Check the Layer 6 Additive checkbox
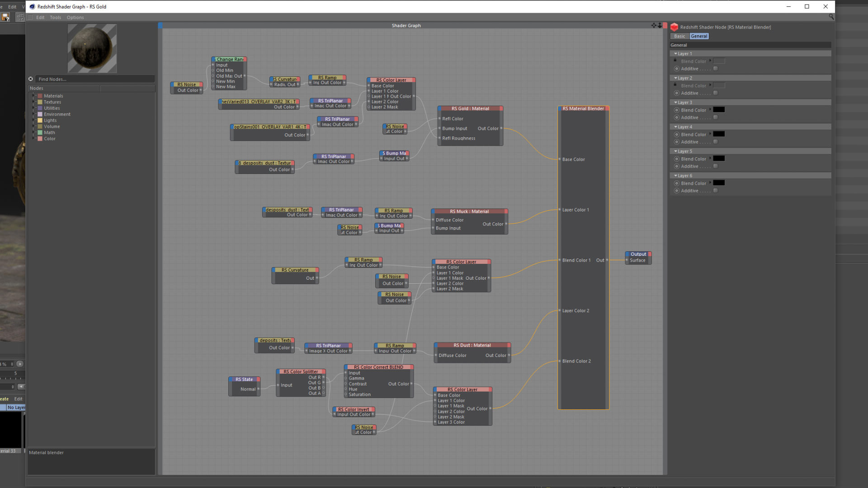This screenshot has width=868, height=488. (x=715, y=191)
